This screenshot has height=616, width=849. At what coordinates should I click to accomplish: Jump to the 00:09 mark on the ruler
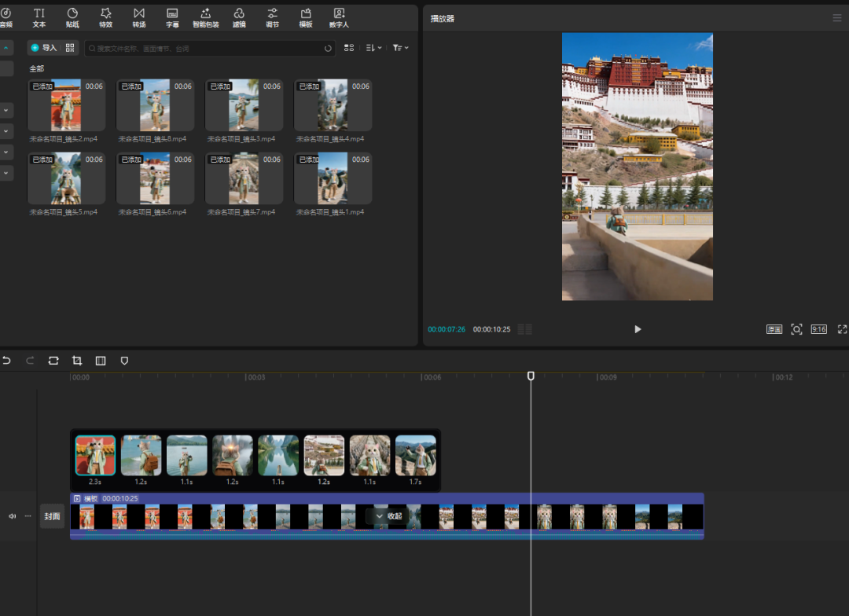coord(608,377)
